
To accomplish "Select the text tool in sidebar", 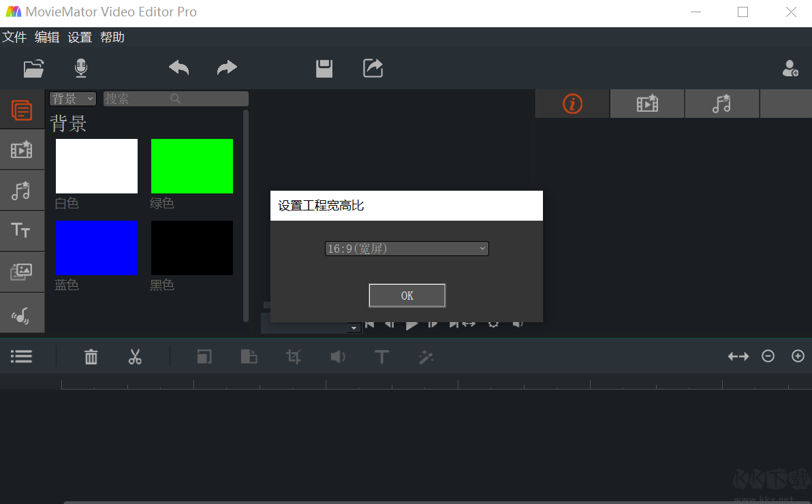I will coord(22,231).
